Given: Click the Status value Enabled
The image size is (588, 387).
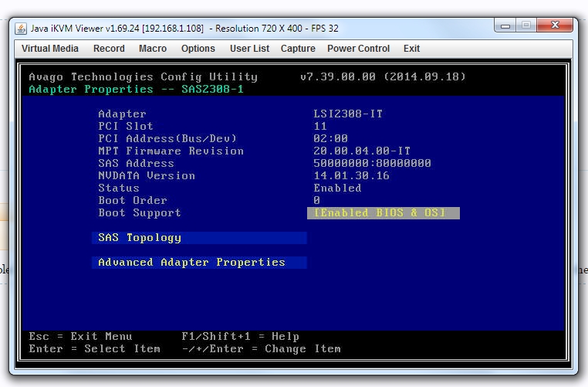Looking at the screenshot, I should pyautogui.click(x=337, y=188).
